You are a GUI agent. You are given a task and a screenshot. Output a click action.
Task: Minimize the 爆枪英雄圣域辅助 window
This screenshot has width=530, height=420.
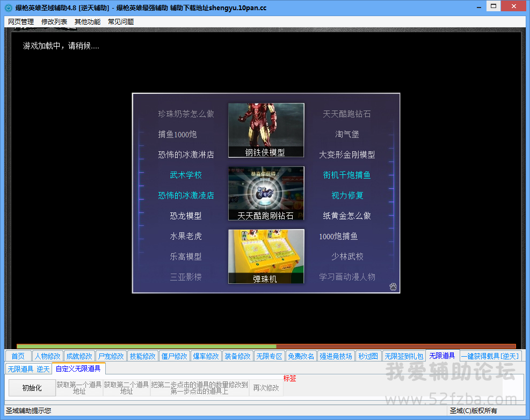pyautogui.click(x=478, y=7)
